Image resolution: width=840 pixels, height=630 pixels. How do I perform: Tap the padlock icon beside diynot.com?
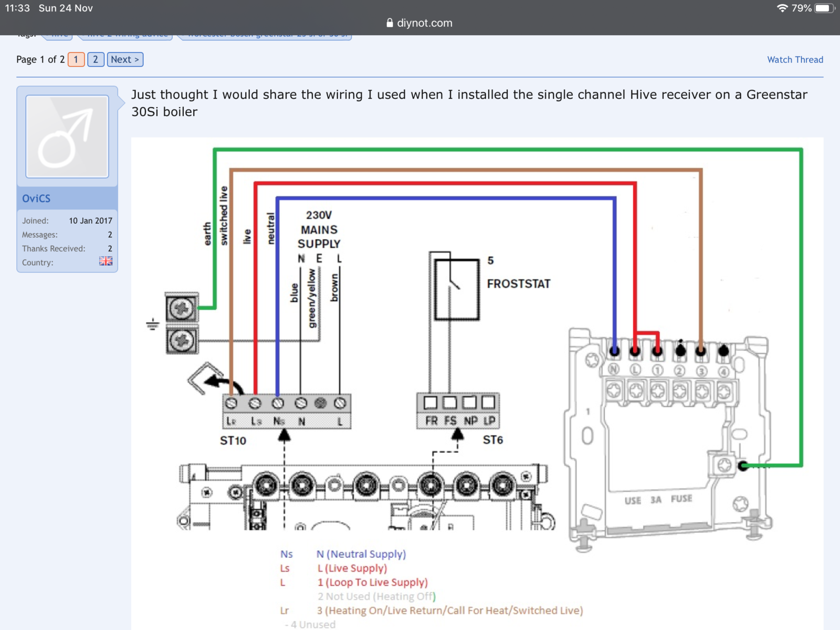click(x=390, y=23)
